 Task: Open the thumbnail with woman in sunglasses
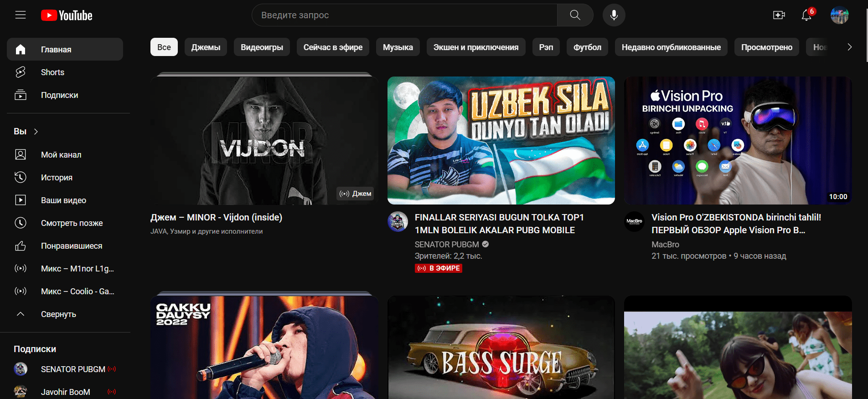[738, 348]
